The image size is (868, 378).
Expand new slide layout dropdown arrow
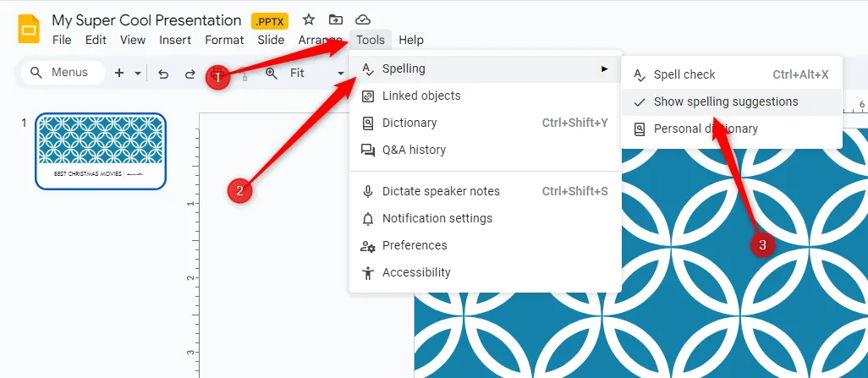click(x=138, y=73)
